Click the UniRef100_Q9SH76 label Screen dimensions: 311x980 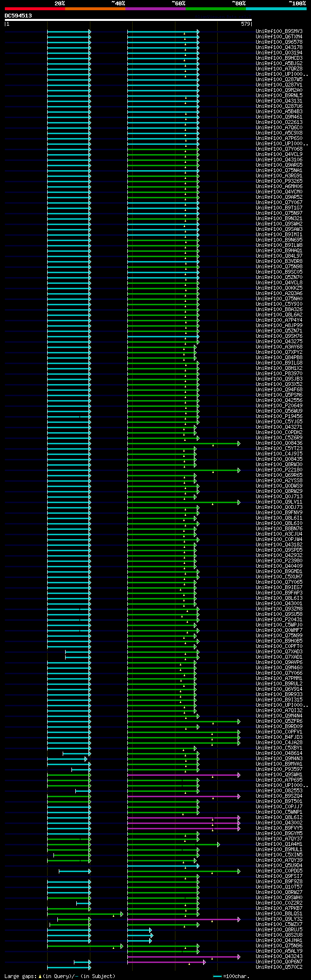(279, 336)
